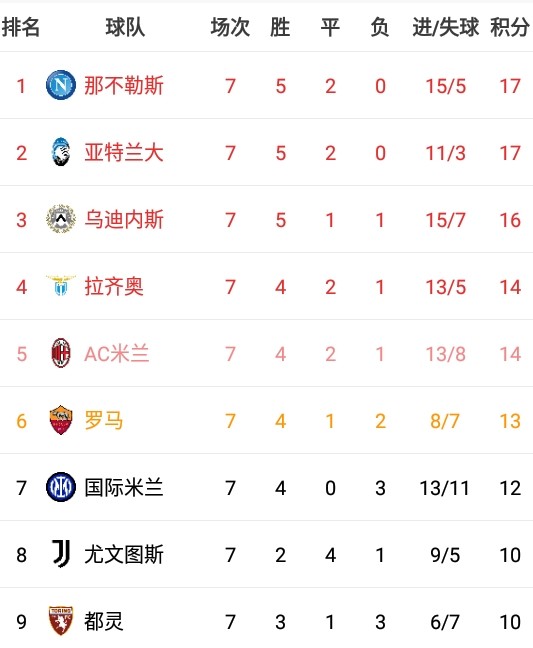Open team page for 那不勒斯
The width and height of the screenshot is (533, 648).
124,86
